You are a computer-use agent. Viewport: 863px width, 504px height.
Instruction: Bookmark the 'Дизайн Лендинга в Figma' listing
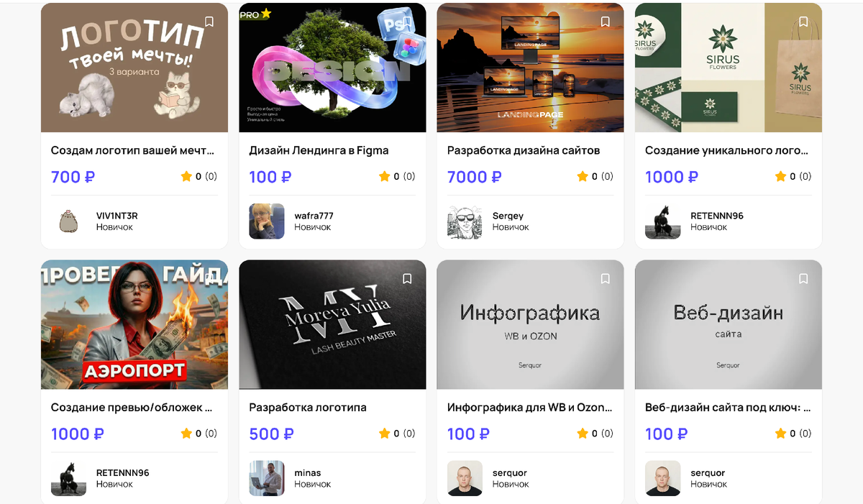pyautogui.click(x=407, y=22)
